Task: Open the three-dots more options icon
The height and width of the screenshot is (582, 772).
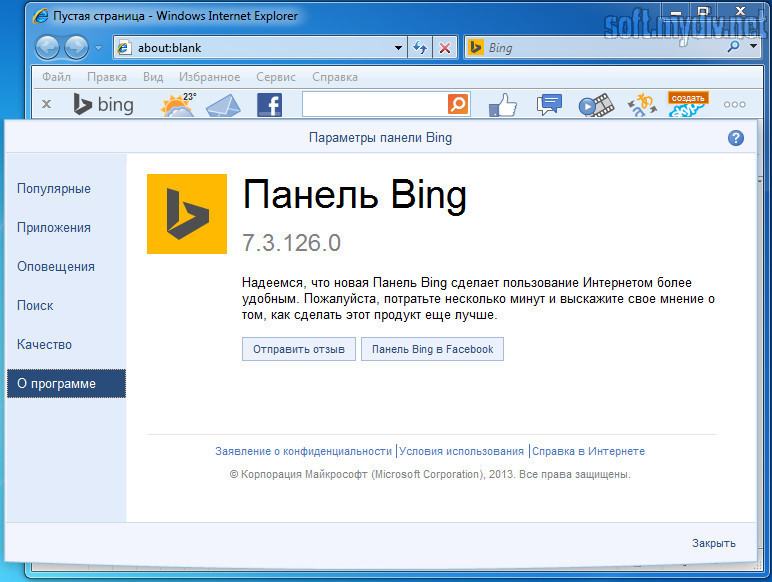Action: [x=734, y=104]
